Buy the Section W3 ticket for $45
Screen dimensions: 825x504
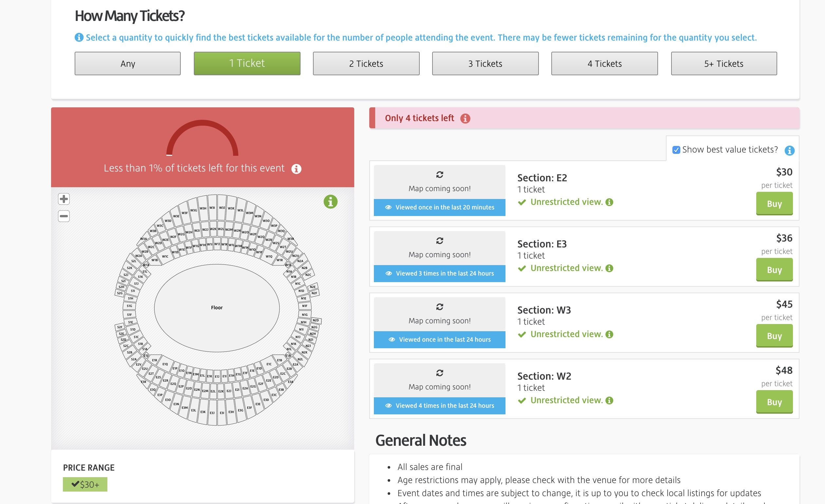[774, 336]
